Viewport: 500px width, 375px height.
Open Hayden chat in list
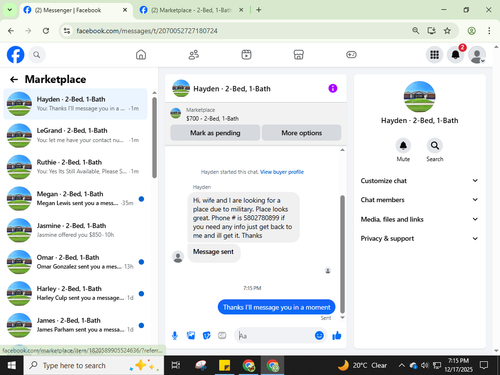click(75, 104)
